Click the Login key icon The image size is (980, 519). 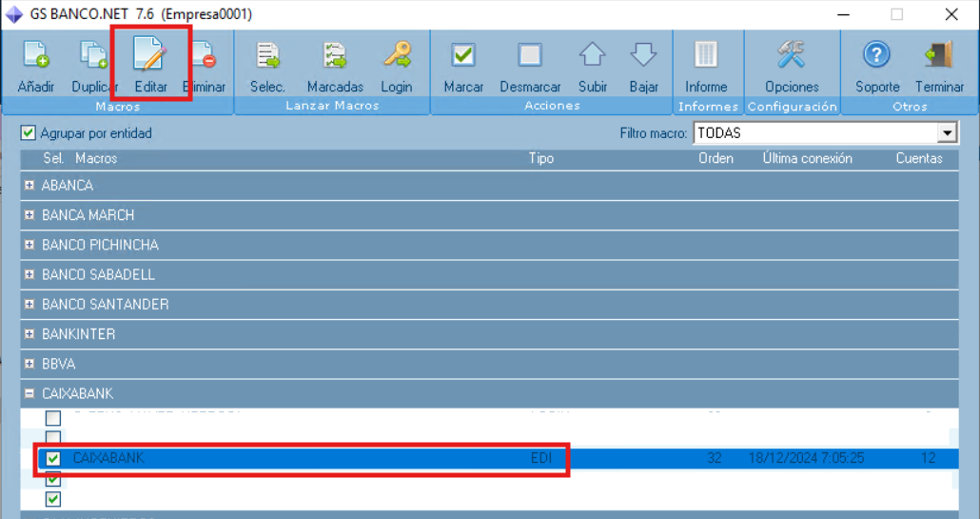pyautogui.click(x=398, y=55)
